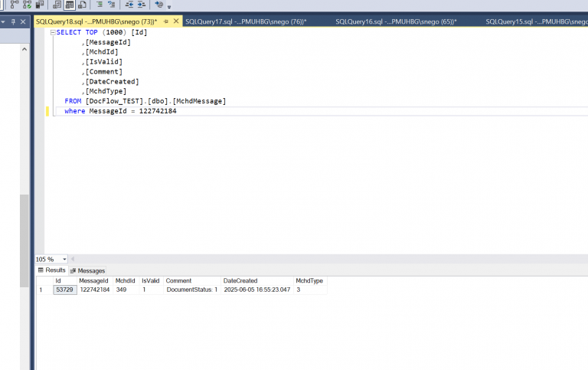The height and width of the screenshot is (370, 588).
Task: Click the MessageId column header
Action: pyautogui.click(x=95, y=280)
